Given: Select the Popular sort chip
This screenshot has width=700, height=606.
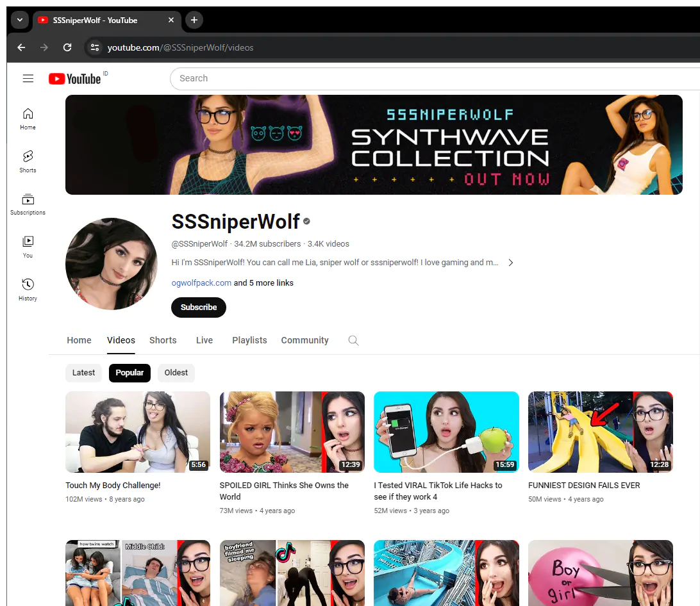Looking at the screenshot, I should point(129,373).
